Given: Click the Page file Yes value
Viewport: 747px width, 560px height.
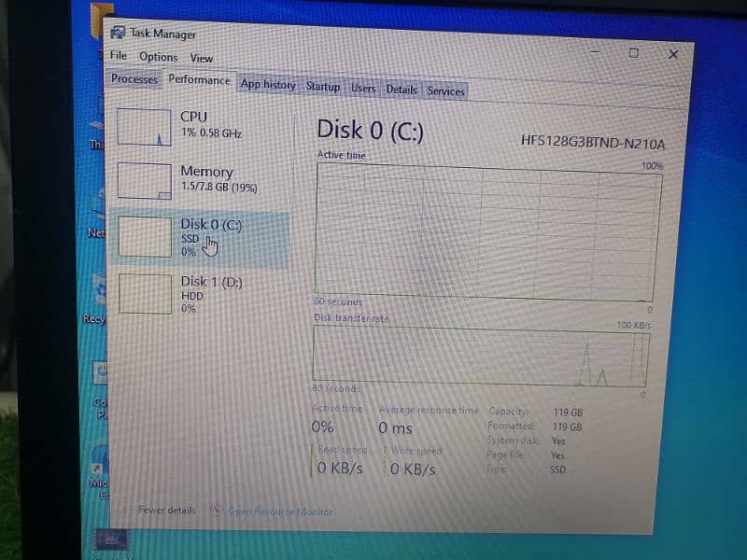Looking at the screenshot, I should point(557,455).
